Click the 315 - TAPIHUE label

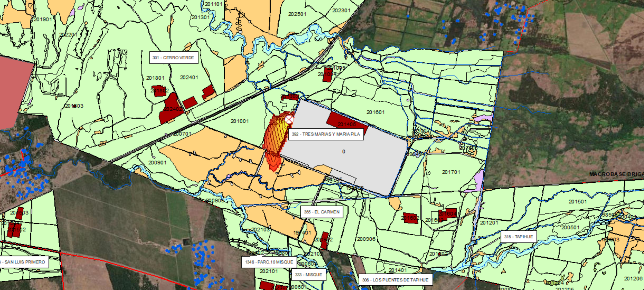tap(519, 237)
